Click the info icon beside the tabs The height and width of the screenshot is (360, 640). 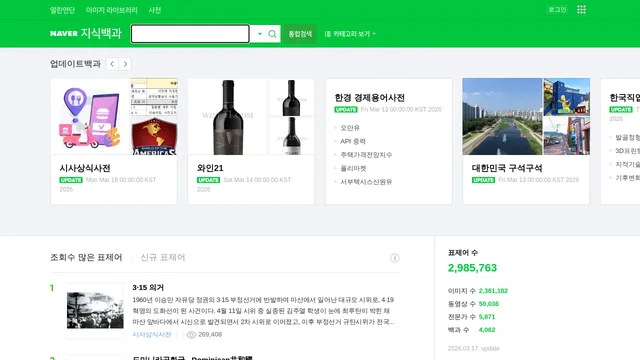pos(395,258)
